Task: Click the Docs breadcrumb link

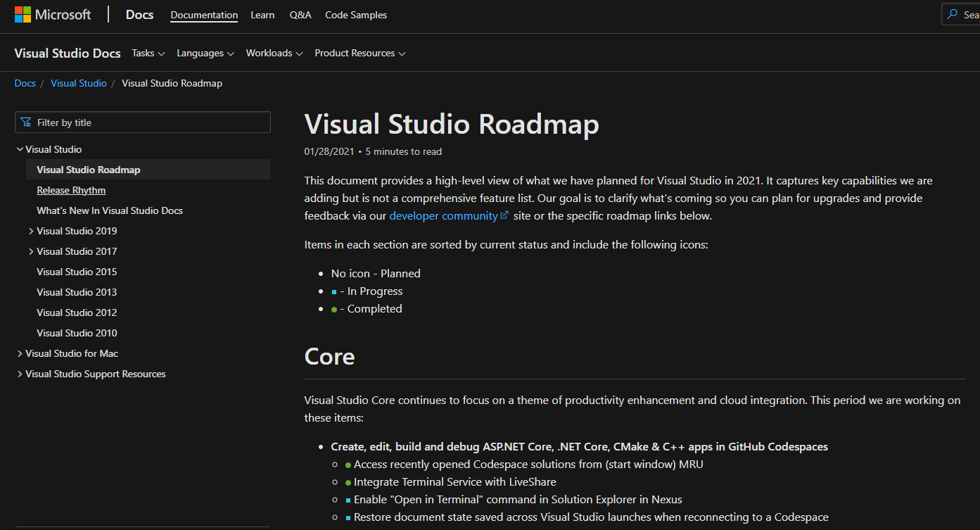Action: [25, 83]
